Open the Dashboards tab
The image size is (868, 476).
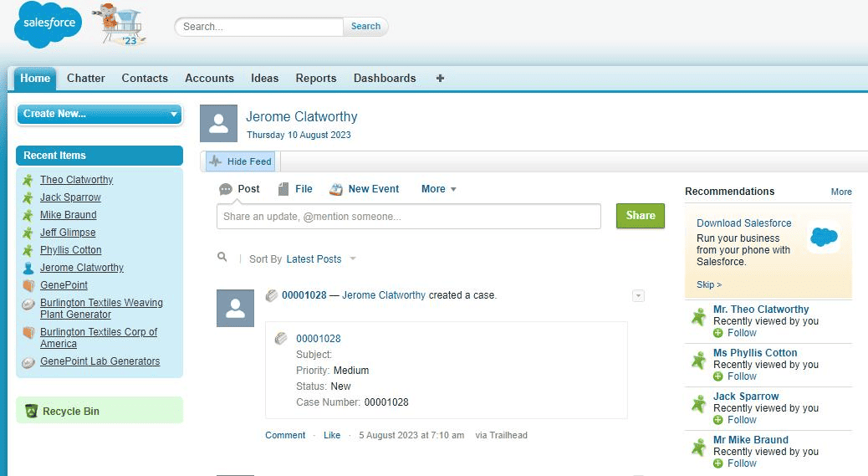(x=385, y=78)
